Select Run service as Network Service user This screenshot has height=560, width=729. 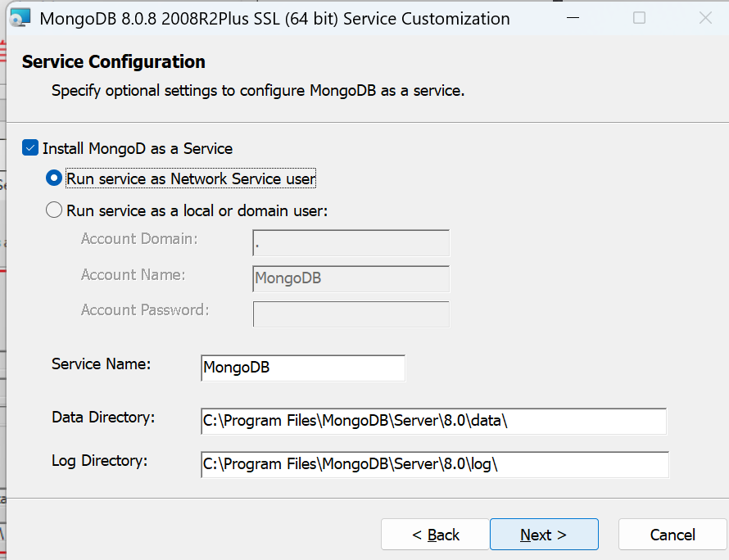pyautogui.click(x=54, y=178)
